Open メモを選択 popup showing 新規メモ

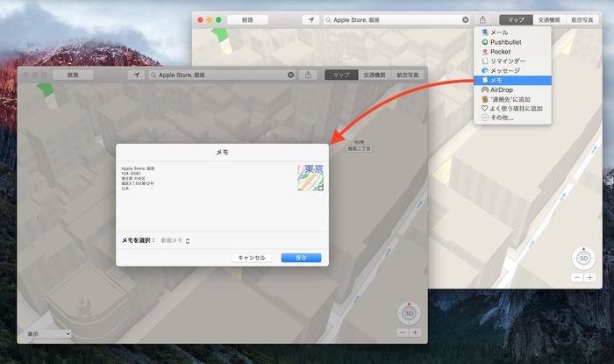[x=175, y=240]
